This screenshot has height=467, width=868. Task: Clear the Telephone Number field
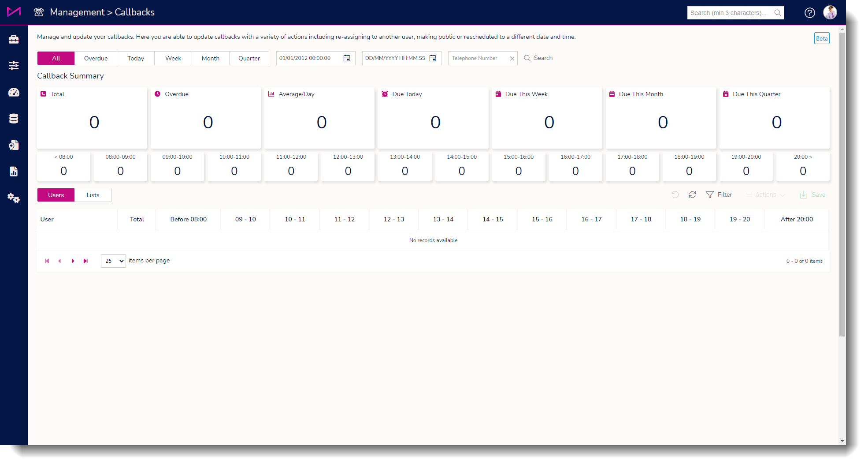click(512, 58)
